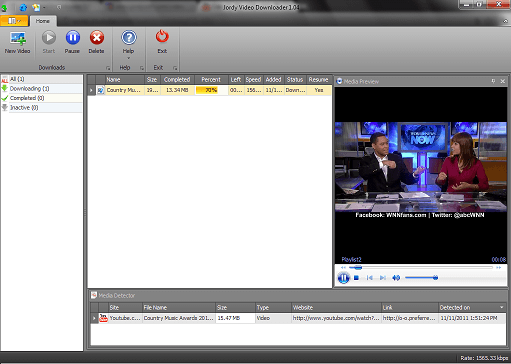Select the Home ribbon tab
Image resolution: width=511 pixels, height=364 pixels.
tap(43, 21)
